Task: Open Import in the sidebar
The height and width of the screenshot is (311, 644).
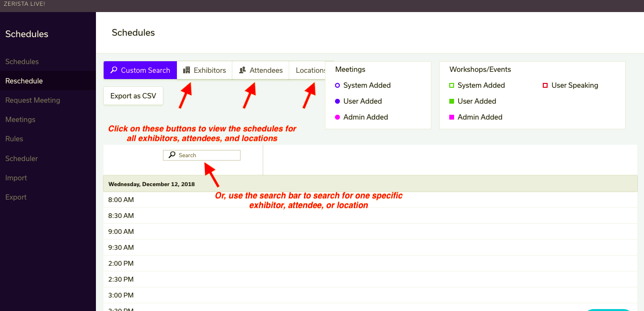Action: tap(16, 178)
